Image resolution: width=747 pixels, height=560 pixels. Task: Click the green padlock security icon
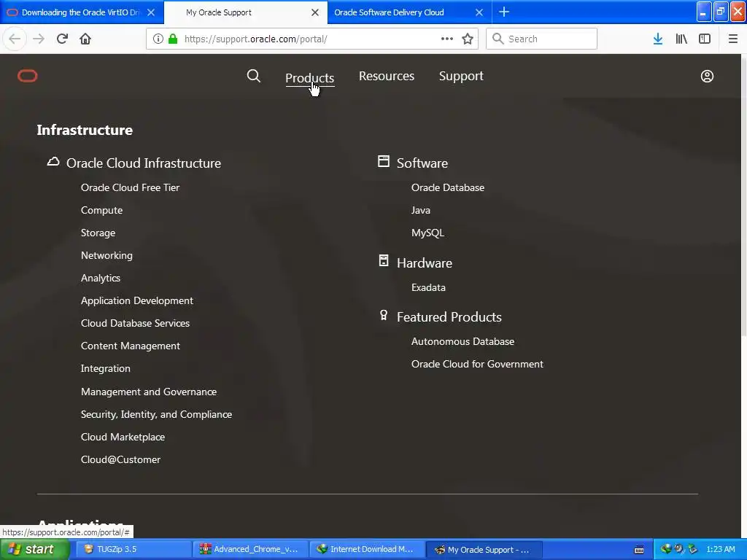pos(173,39)
